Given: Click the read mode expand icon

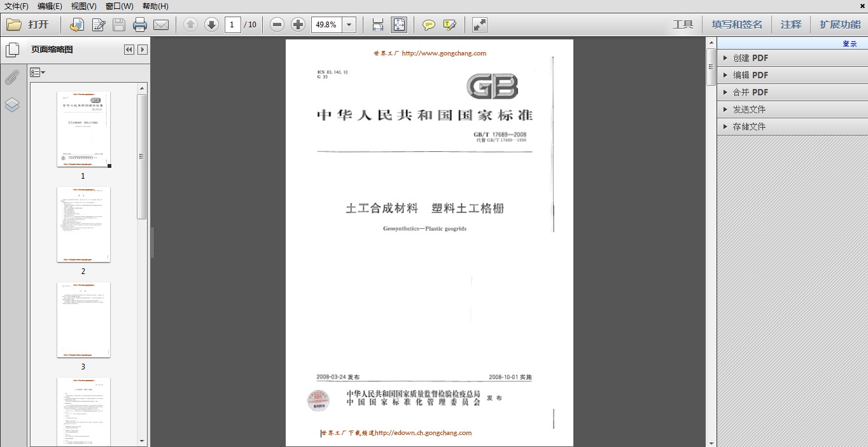Looking at the screenshot, I should (x=480, y=25).
